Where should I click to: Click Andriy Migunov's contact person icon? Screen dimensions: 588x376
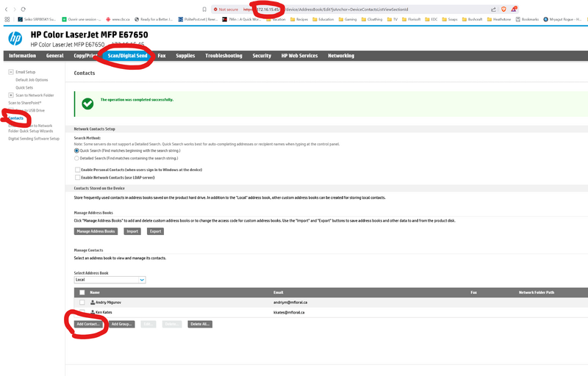click(x=93, y=302)
